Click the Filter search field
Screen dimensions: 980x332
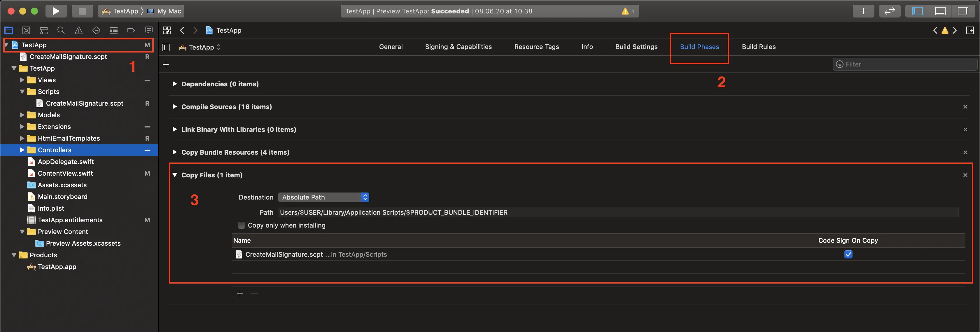tap(905, 64)
